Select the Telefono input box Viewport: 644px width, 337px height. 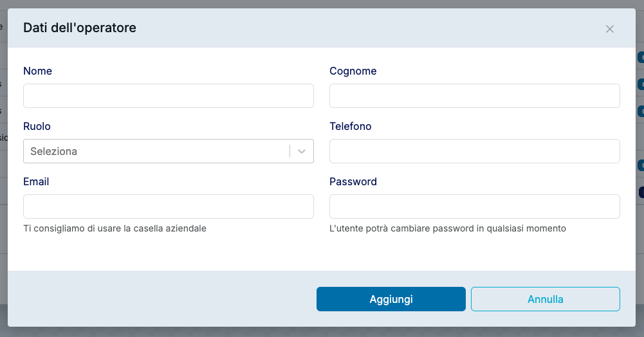[474, 151]
